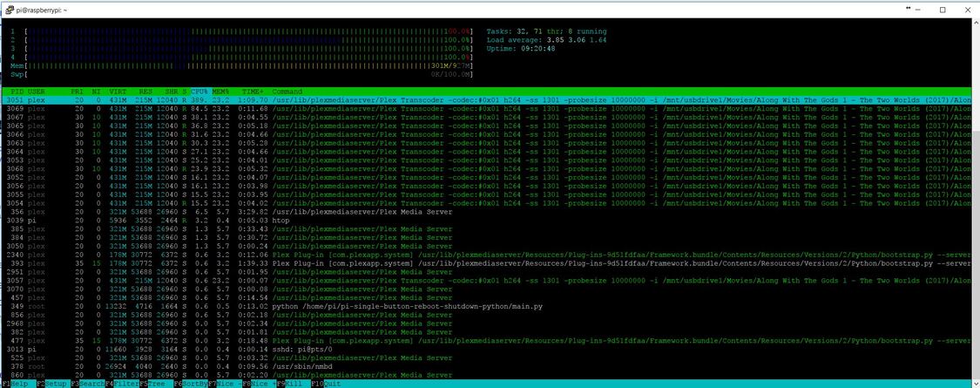Sort by the RES column header
The width and height of the screenshot is (980, 388).
tap(145, 92)
